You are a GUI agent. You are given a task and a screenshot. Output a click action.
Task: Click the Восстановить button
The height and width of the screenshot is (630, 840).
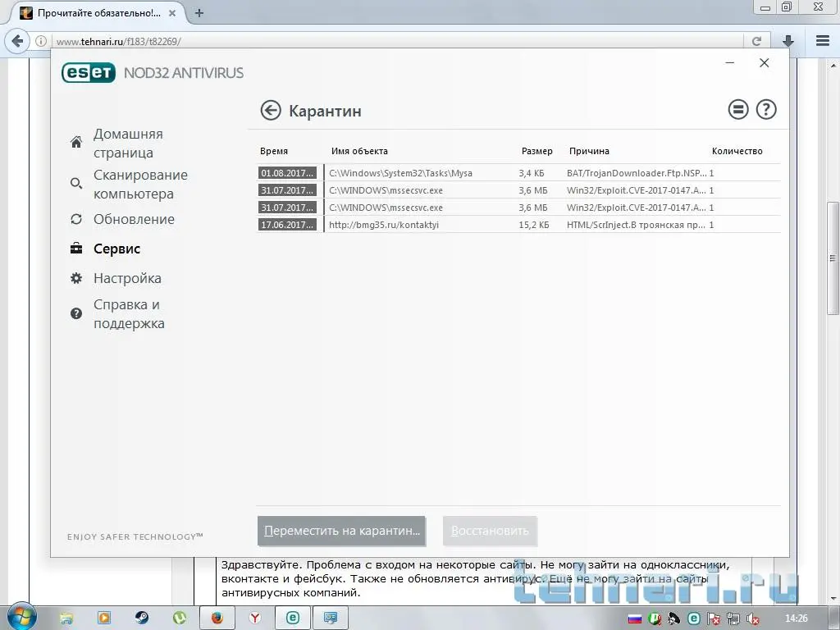click(x=490, y=531)
